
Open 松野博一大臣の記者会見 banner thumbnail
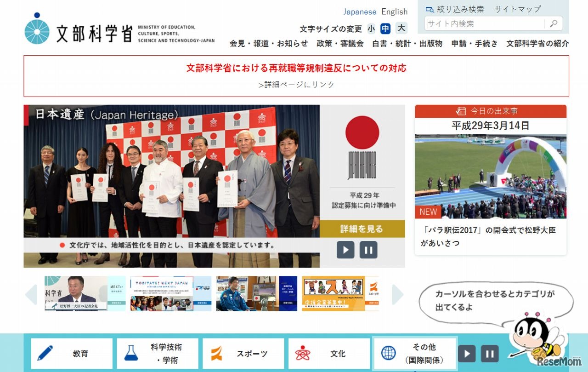(x=85, y=293)
